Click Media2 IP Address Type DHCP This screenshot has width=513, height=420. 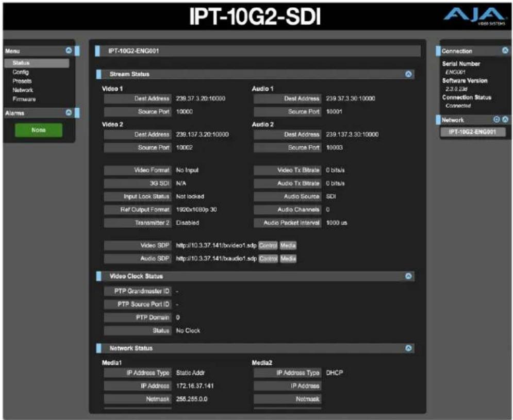(x=335, y=373)
